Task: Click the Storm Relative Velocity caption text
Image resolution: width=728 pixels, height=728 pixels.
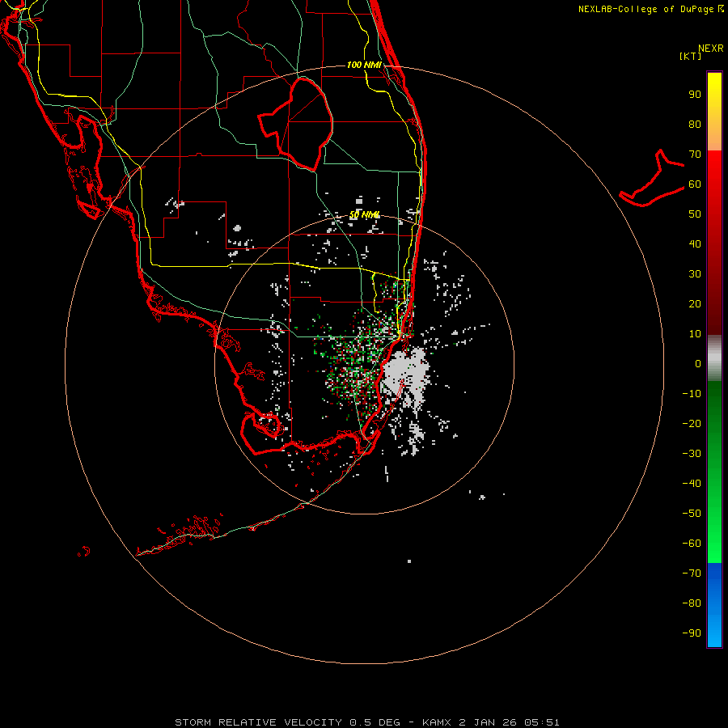Action: click(366, 722)
